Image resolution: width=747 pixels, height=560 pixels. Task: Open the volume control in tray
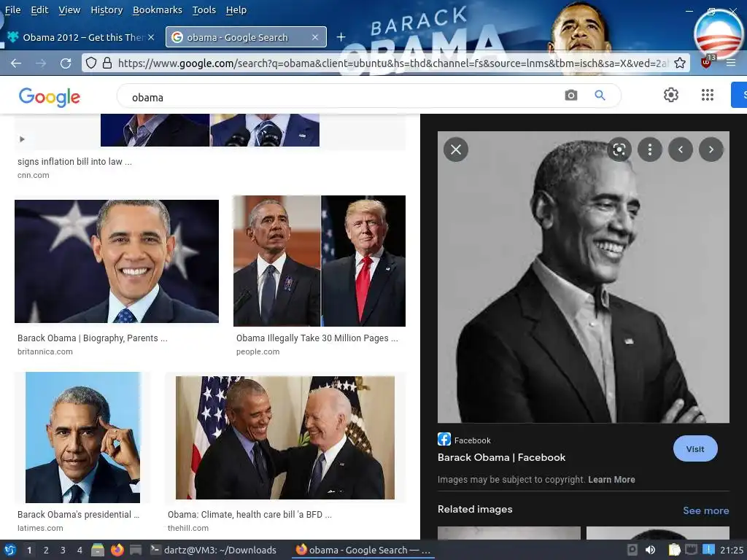pos(650,550)
